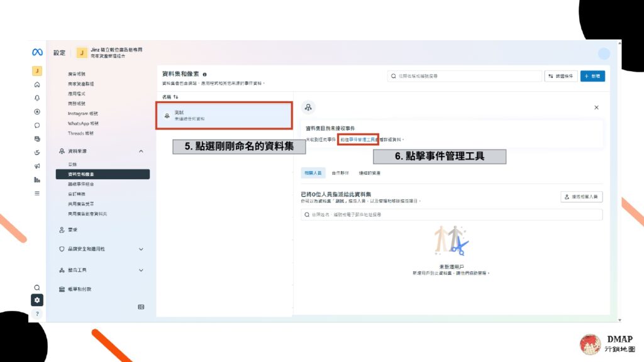Switch to the 相關人員 tab
Screen dimensions: 644x362
(313, 173)
